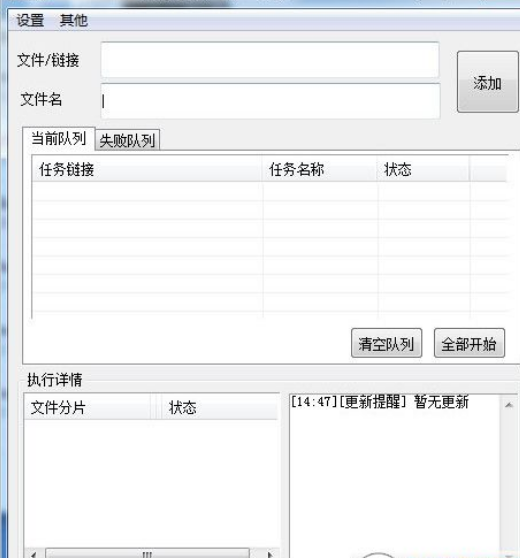
Task: Click the 状态 header in the queue table
Action: pyautogui.click(x=423, y=169)
